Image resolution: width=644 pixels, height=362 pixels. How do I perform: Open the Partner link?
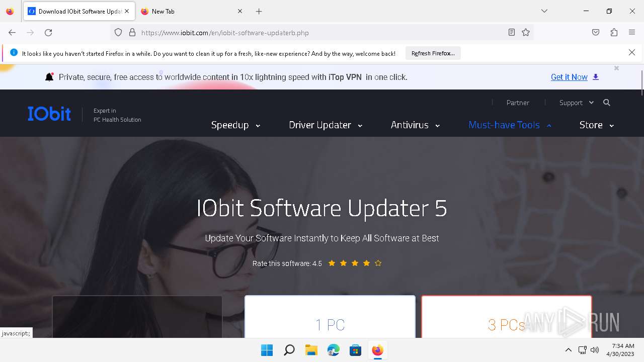pyautogui.click(x=518, y=103)
